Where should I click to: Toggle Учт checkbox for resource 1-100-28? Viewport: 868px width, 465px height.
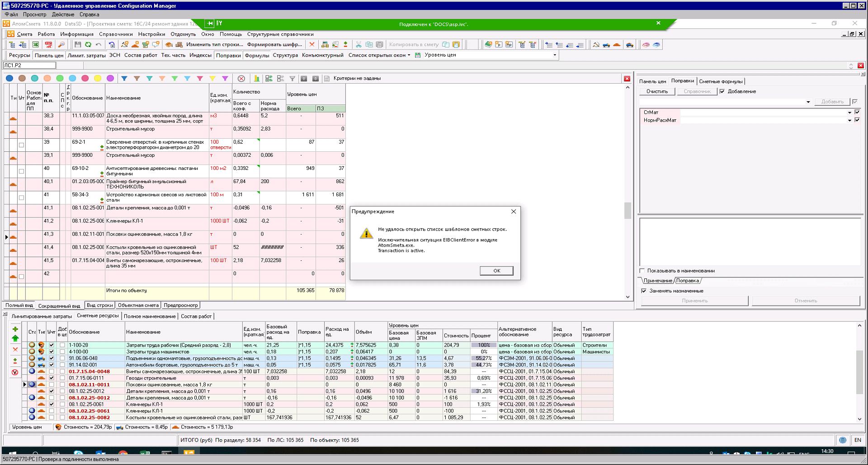pyautogui.click(x=52, y=345)
